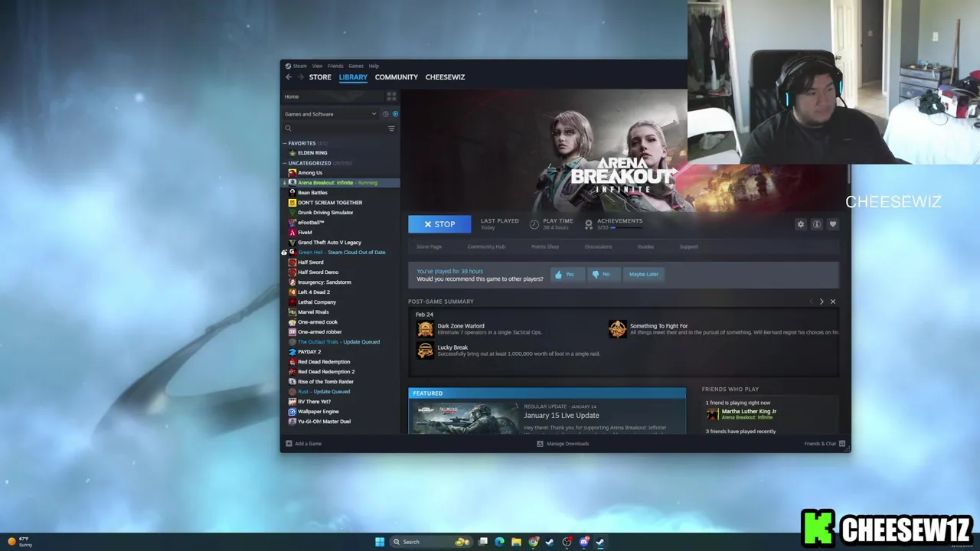The height and width of the screenshot is (551, 980).
Task: Open Friends & Chat
Action: point(825,444)
